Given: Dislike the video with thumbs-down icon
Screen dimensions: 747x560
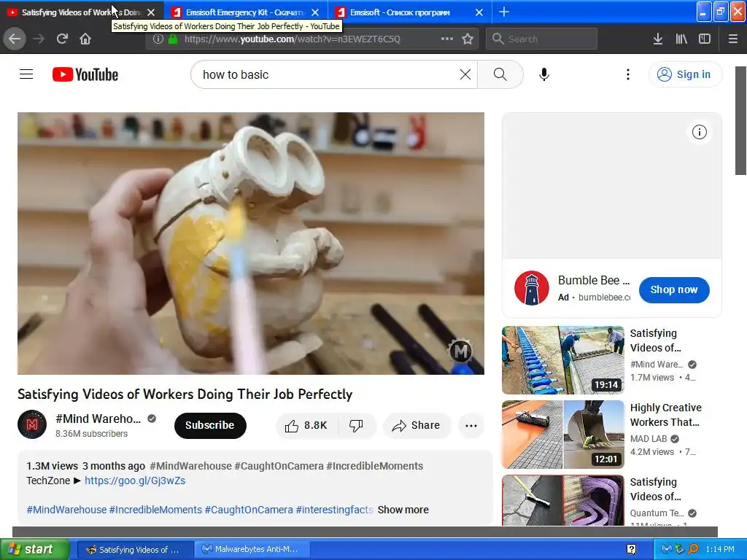Looking at the screenshot, I should click(356, 426).
